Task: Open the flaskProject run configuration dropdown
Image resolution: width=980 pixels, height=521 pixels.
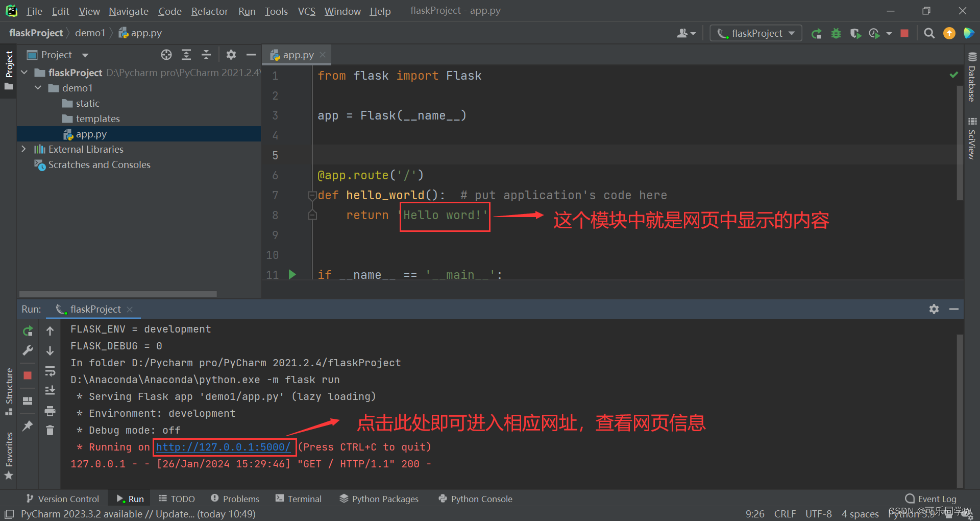Action: pos(756,33)
